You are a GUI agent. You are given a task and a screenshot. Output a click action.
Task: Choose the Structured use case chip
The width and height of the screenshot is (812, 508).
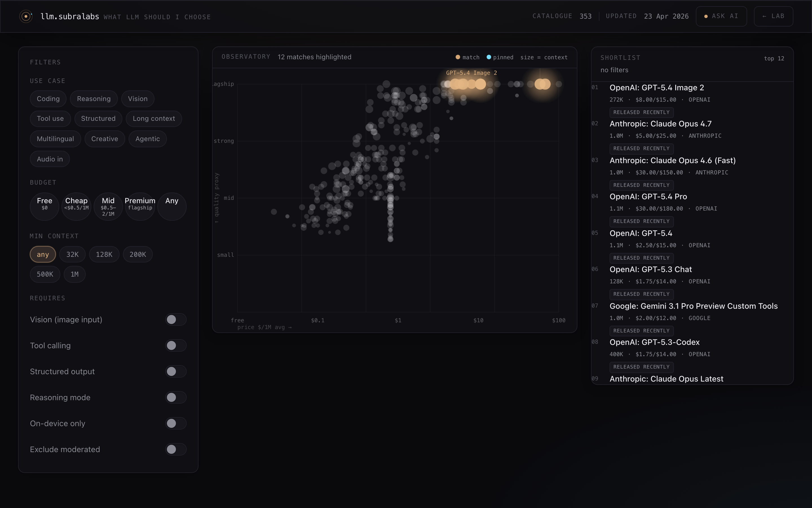[98, 119]
